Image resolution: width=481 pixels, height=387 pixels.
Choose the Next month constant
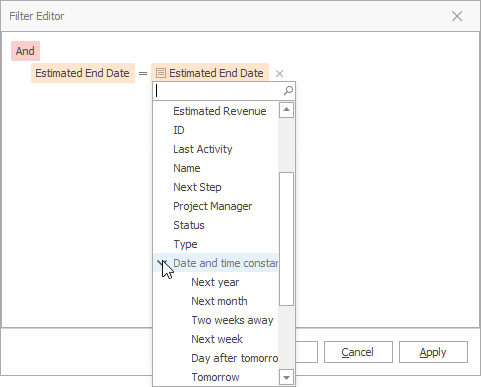(x=216, y=301)
